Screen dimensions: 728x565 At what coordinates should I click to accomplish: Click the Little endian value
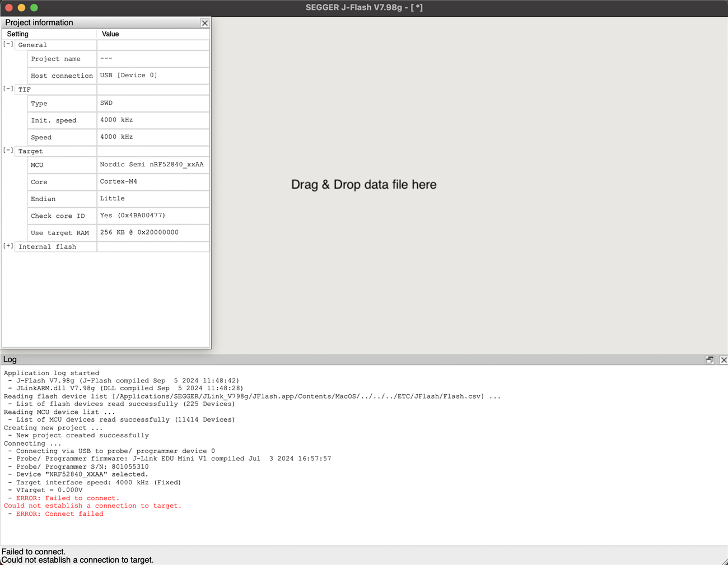[153, 199]
